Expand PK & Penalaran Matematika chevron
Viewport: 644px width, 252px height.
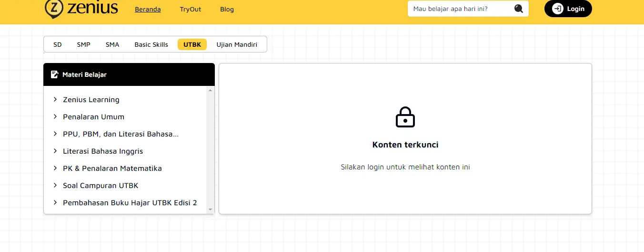pyautogui.click(x=55, y=168)
